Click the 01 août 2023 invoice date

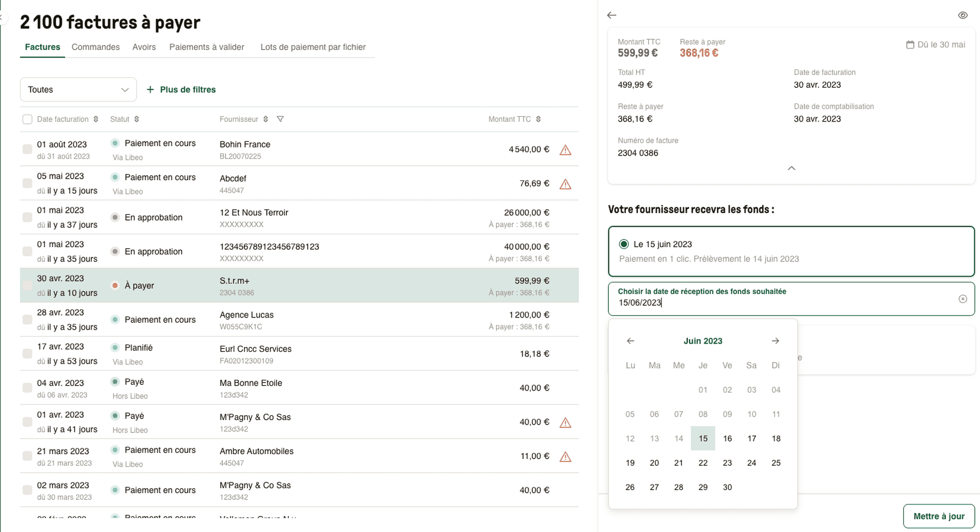[x=62, y=144]
